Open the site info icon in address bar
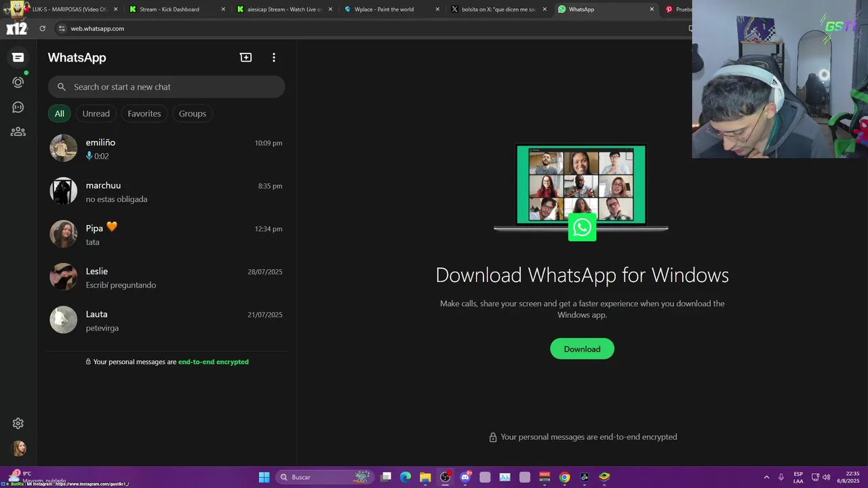868x488 pixels. pos(62,28)
